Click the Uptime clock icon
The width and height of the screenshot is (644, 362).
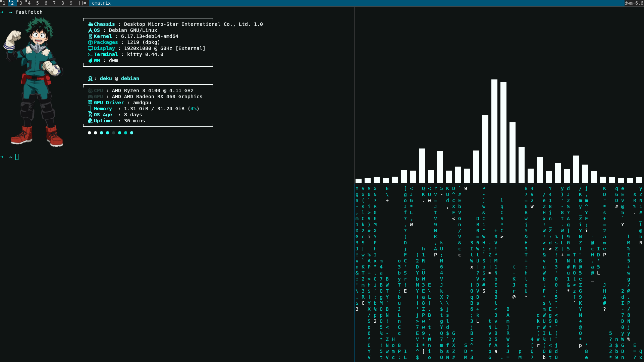90,121
